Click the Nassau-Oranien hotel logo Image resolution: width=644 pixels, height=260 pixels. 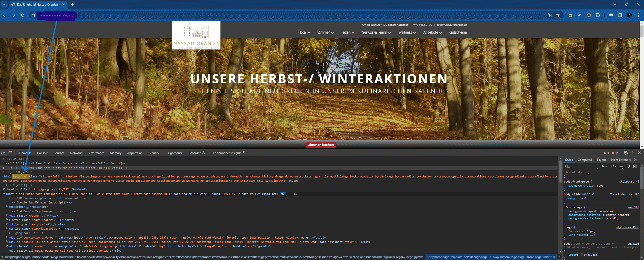tap(196, 35)
